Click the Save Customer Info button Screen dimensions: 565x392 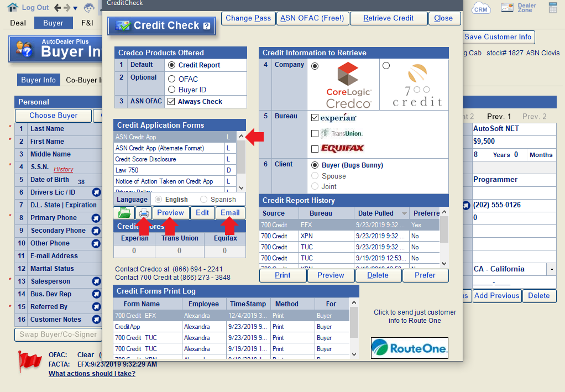point(498,37)
